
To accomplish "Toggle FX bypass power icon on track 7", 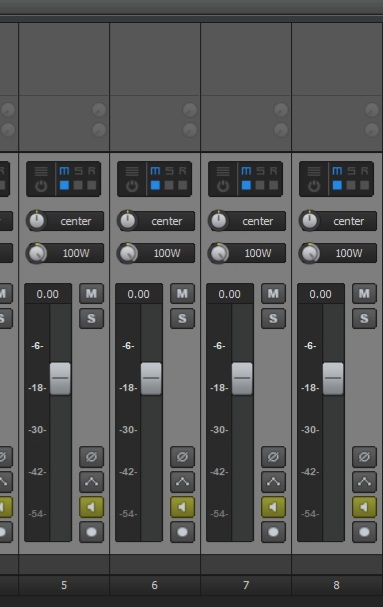I will tap(223, 186).
